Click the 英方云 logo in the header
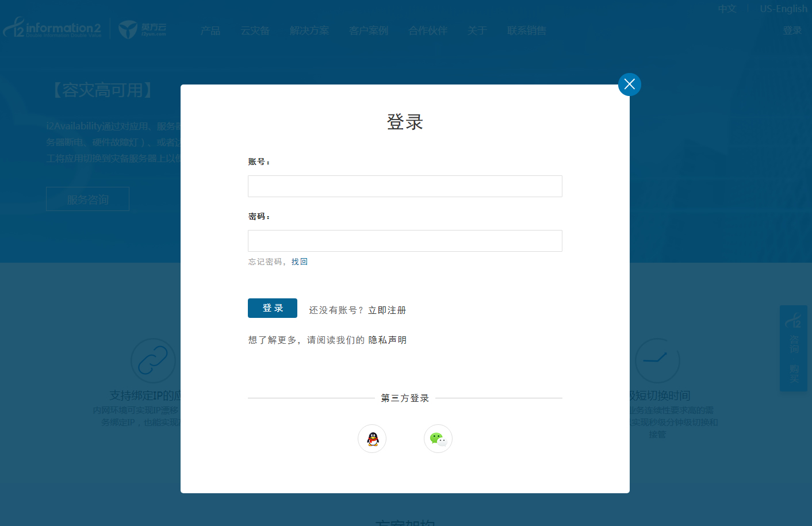This screenshot has height=526, width=812. [142, 29]
